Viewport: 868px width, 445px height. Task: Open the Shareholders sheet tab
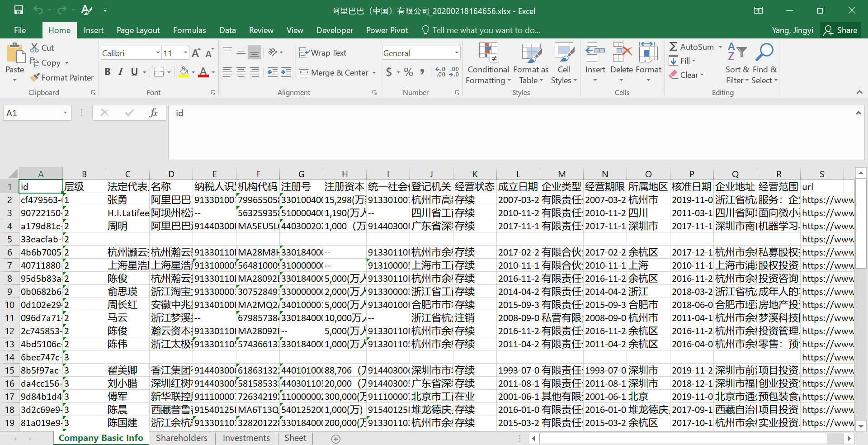(182, 438)
